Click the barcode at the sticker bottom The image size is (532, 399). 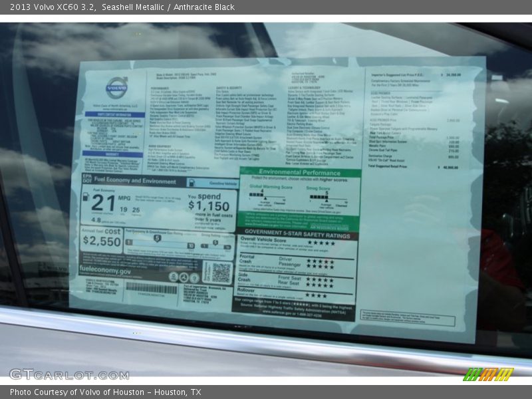click(150, 291)
